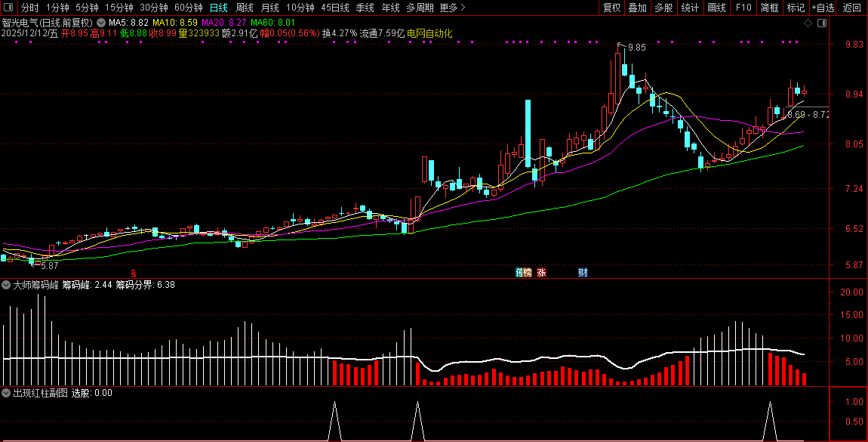The width and height of the screenshot is (868, 442).
Task: Open the F10 company info
Action: point(743,8)
